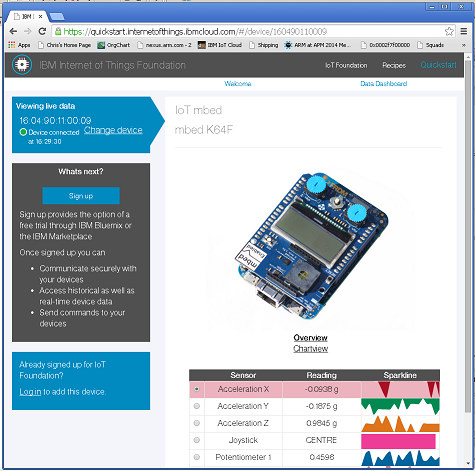Open the Apps grid in bookmarks bar
Viewport: 475px width, 471px height.
(19, 45)
